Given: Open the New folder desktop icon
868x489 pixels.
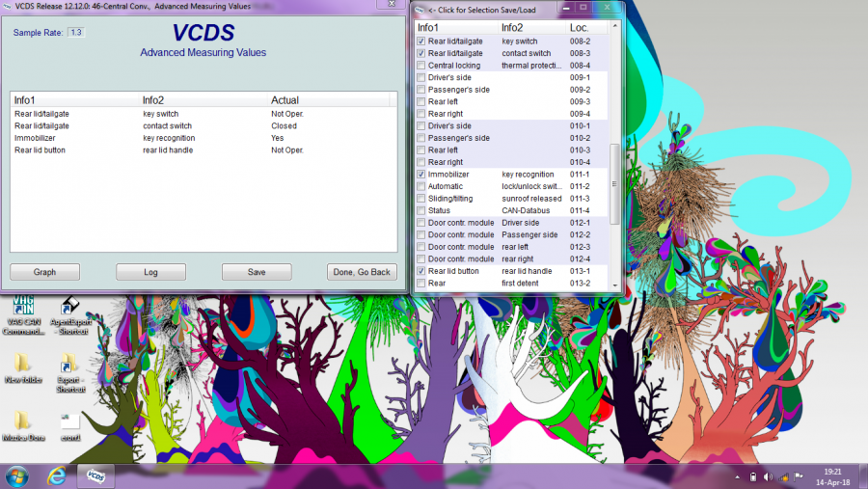Looking at the screenshot, I should click(x=23, y=364).
